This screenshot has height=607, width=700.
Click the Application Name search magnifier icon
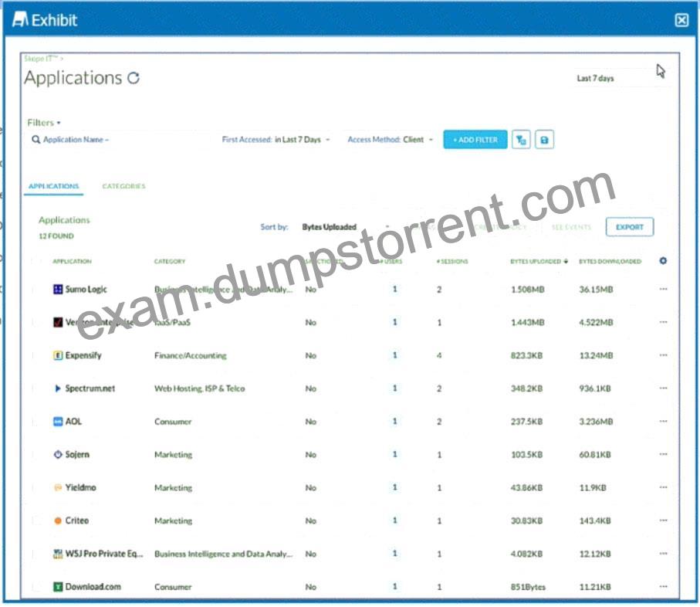(36, 140)
